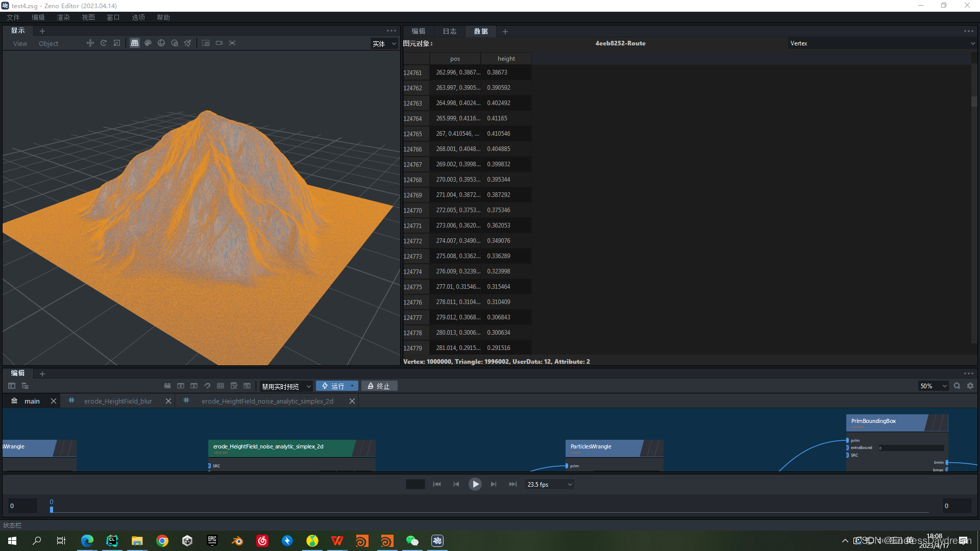Switch to the 日志 log tab
This screenshot has width=980, height=551.
pyautogui.click(x=449, y=31)
